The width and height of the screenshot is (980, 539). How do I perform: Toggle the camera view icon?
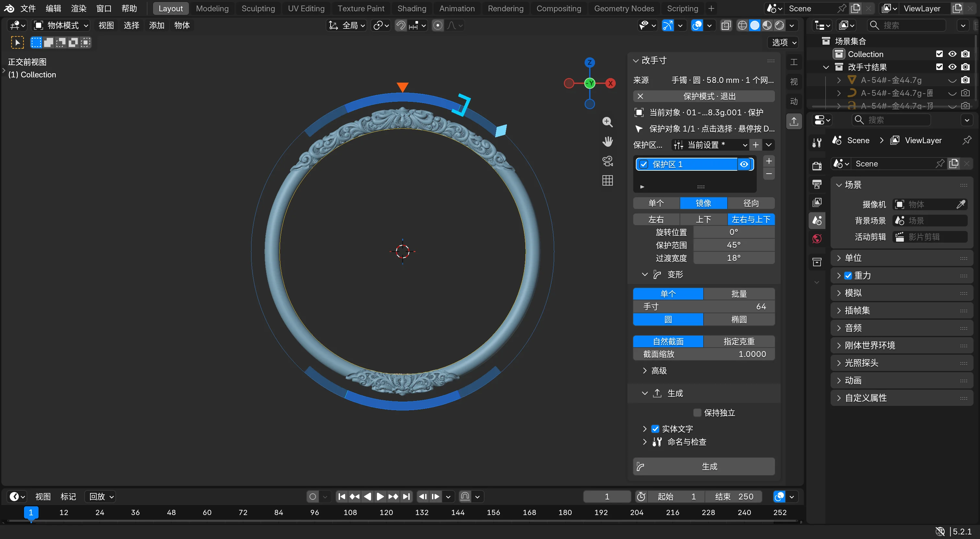coord(608,161)
